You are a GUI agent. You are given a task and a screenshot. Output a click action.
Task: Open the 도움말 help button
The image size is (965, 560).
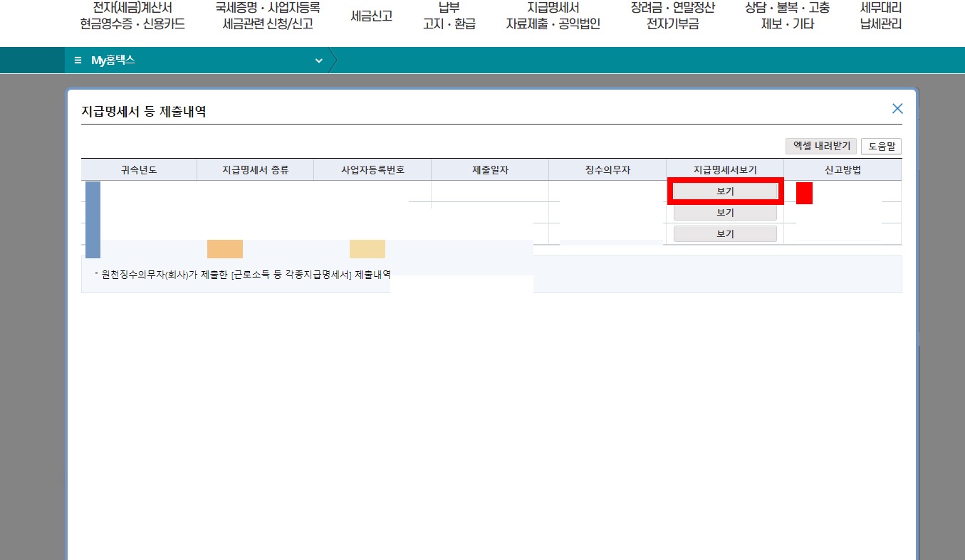(x=882, y=145)
